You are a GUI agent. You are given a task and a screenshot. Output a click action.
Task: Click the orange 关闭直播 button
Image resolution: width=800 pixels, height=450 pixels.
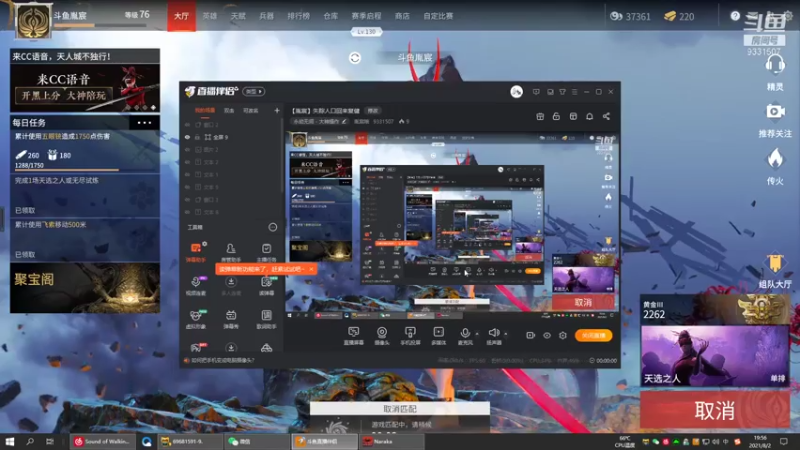593,335
